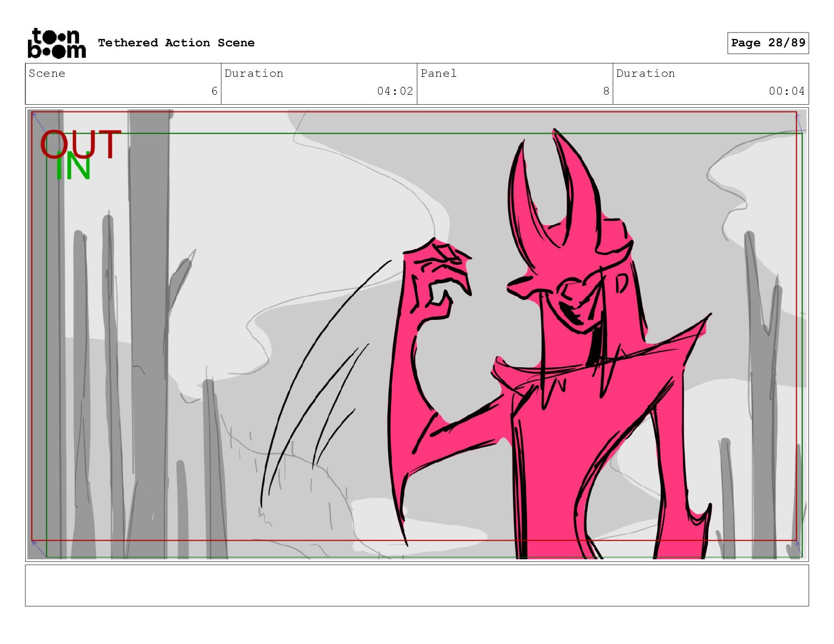Click the empty notes box below the panel

(416, 585)
